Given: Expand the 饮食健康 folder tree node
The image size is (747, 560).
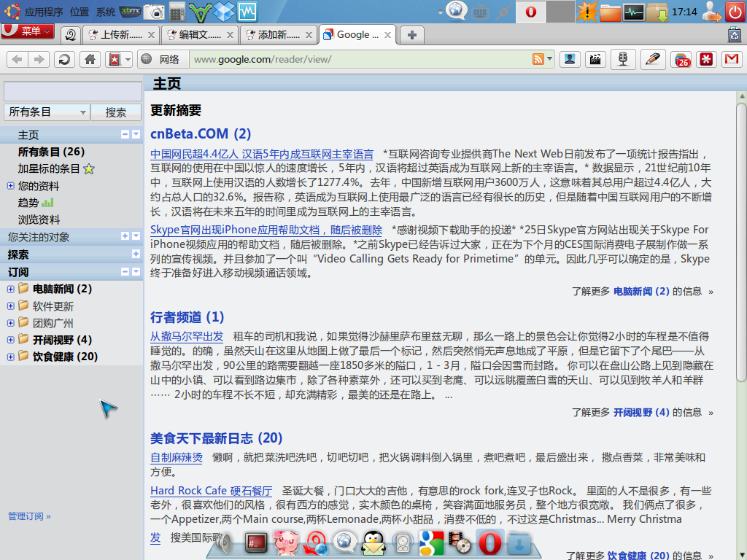Looking at the screenshot, I should pyautogui.click(x=10, y=357).
